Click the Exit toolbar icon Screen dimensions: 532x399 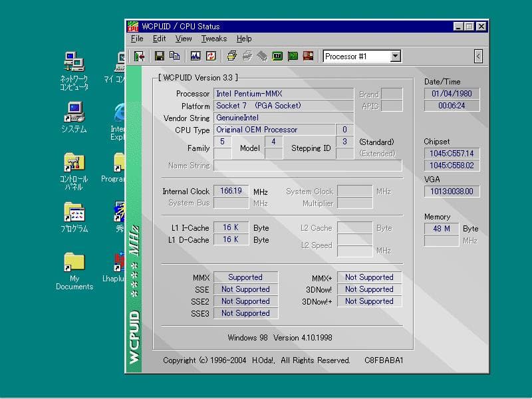pyautogui.click(x=140, y=56)
